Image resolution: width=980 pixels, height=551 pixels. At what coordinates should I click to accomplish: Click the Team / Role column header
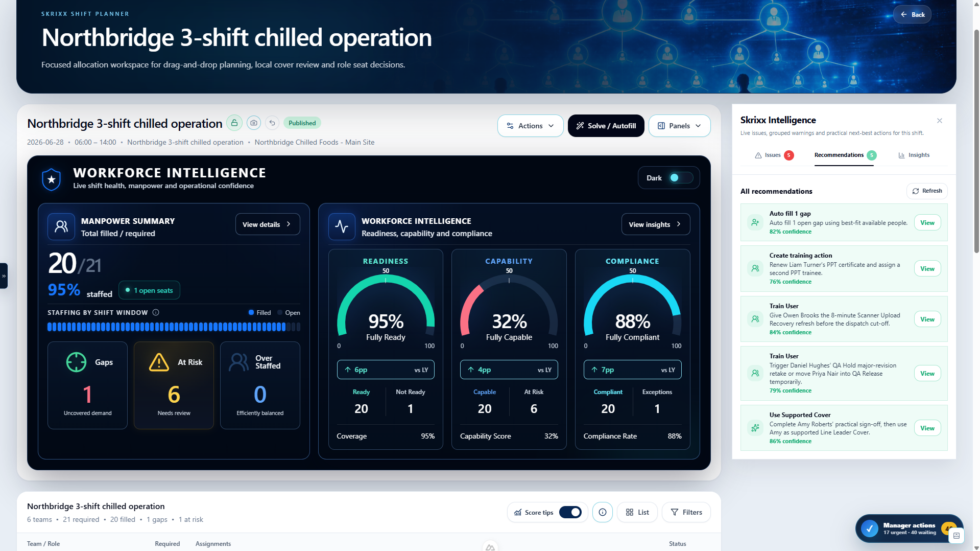pos(43,543)
